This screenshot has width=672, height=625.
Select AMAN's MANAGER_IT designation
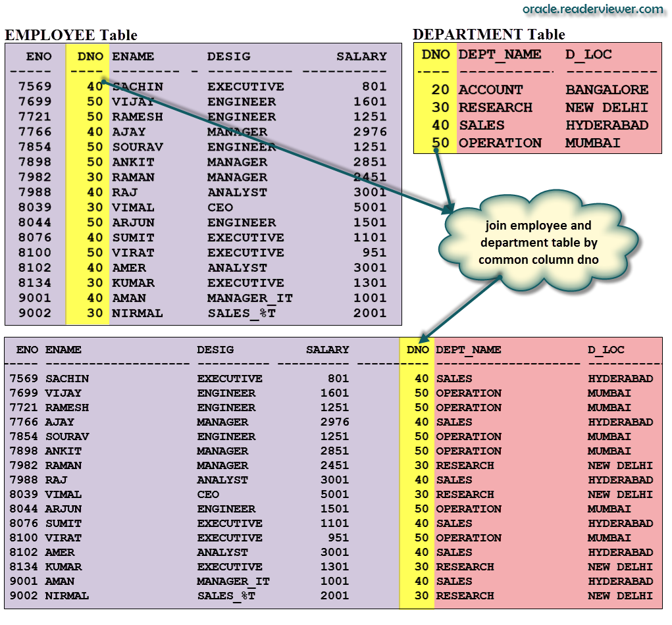coord(249,297)
